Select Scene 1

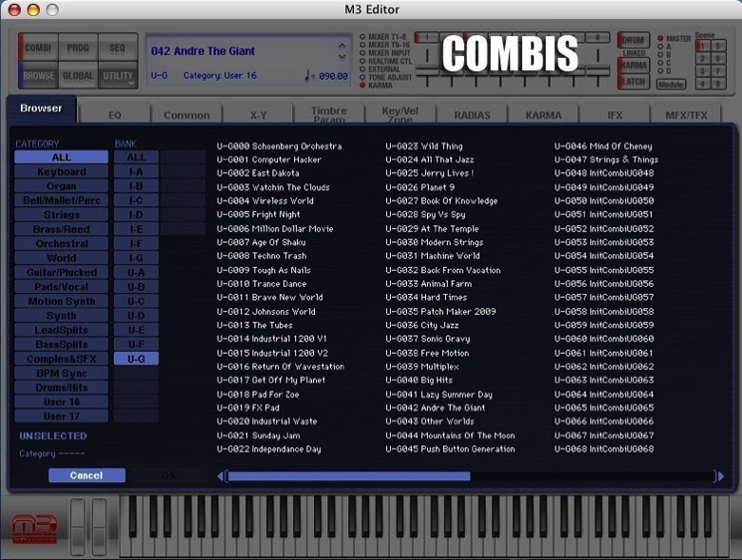point(703,46)
